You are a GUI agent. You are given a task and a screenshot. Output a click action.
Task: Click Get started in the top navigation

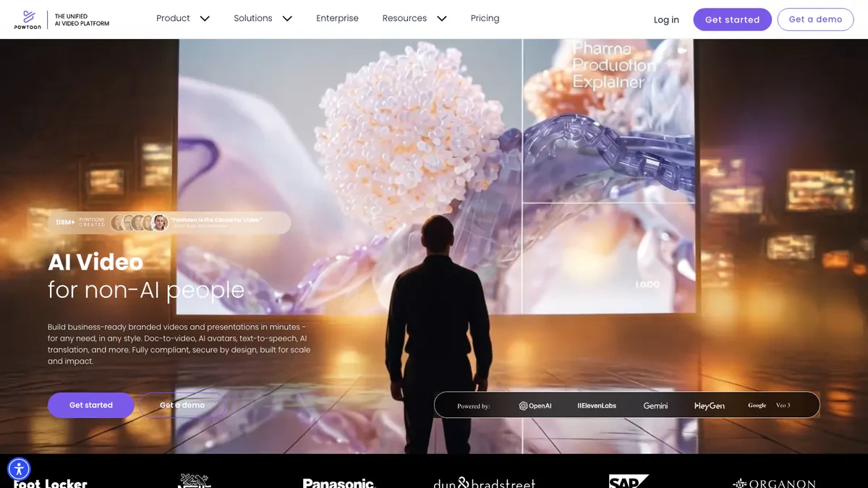732,20
